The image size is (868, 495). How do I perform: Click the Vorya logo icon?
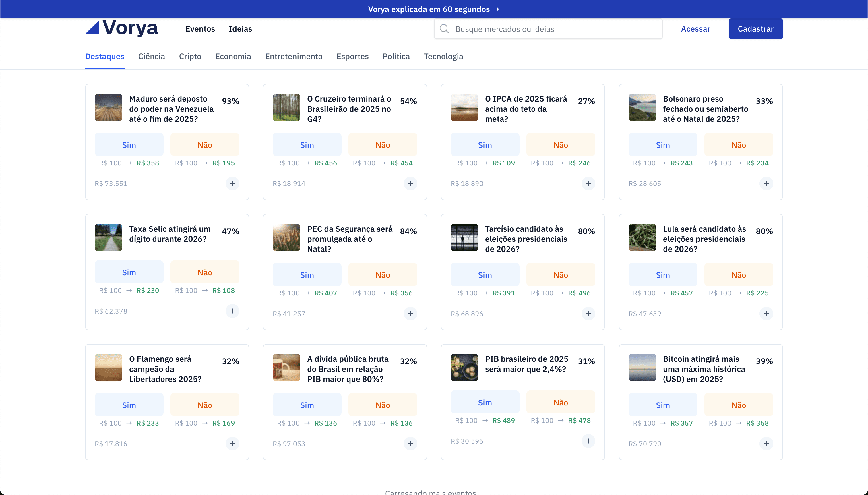[x=92, y=28]
